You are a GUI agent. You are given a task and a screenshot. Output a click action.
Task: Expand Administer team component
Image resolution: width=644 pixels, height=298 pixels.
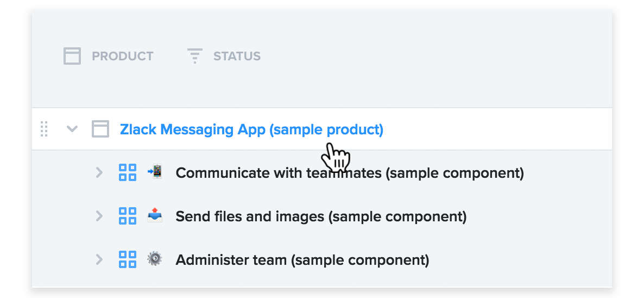click(x=99, y=259)
